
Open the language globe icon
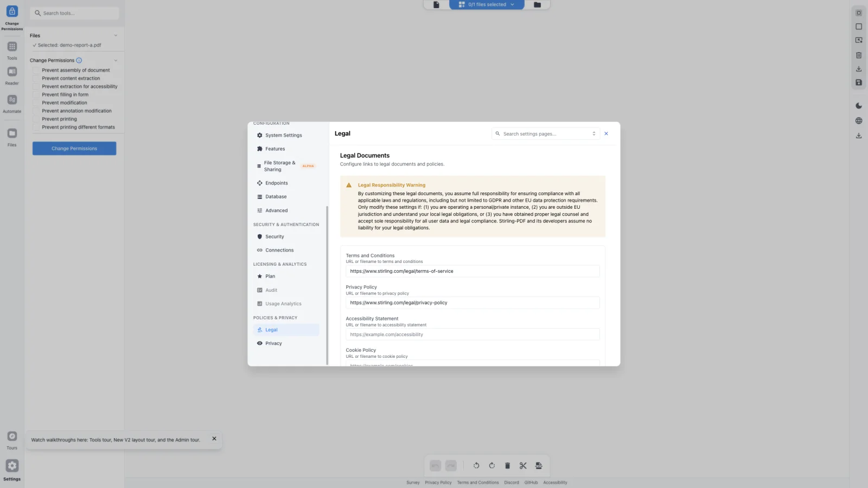tap(859, 121)
